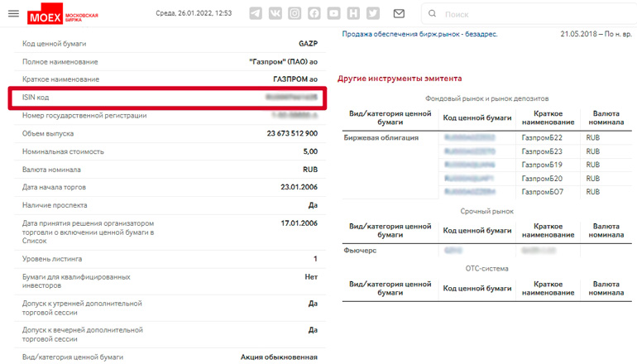This screenshot has height=364, width=637.
Task: Click Другие инструменты эмитента heading
Action: pos(400,79)
